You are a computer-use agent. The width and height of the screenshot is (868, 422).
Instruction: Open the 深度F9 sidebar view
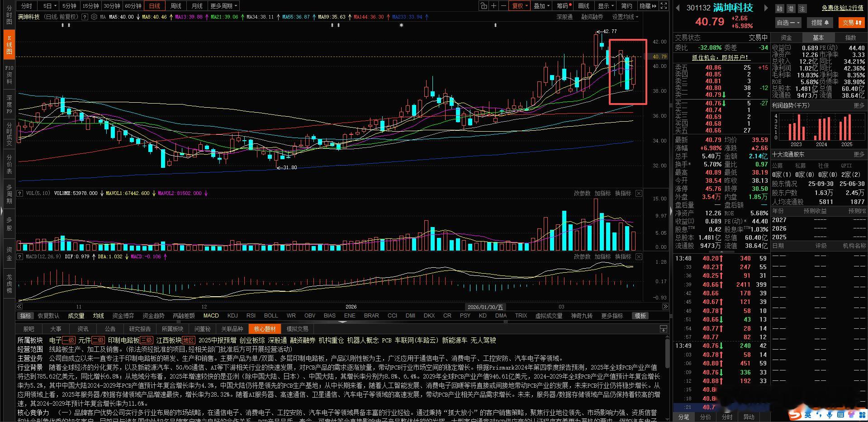pos(9,104)
